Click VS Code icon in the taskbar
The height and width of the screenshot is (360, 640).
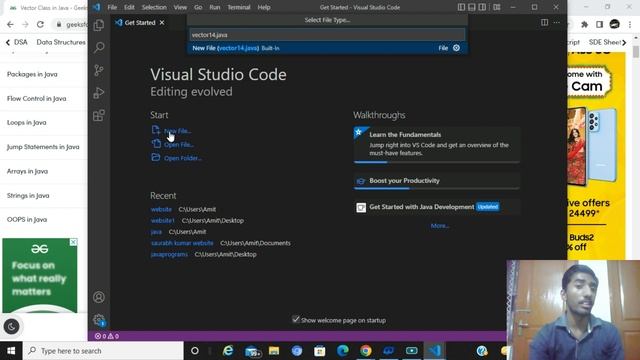click(435, 351)
